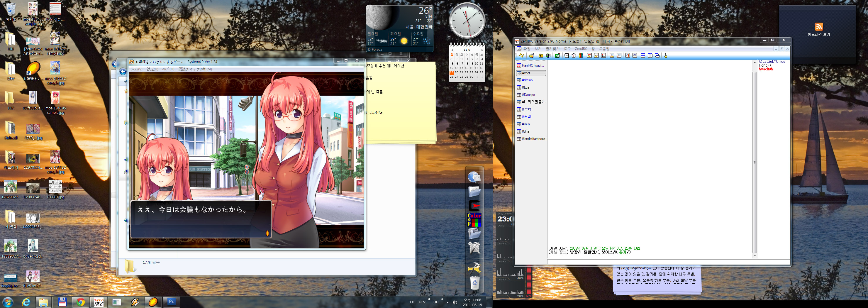The height and width of the screenshot is (308, 868).
Task: Click the notepad list icon in ZeroIRC toolbar
Action: (567, 56)
